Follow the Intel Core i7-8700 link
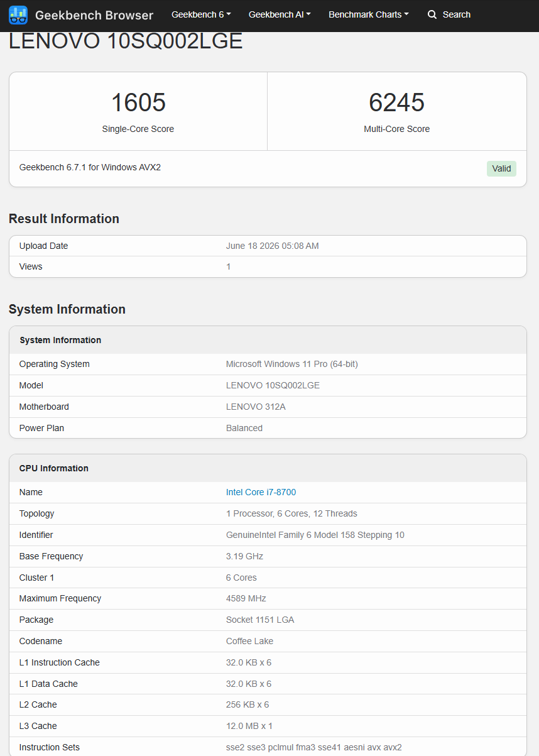The height and width of the screenshot is (756, 539). pos(261,492)
